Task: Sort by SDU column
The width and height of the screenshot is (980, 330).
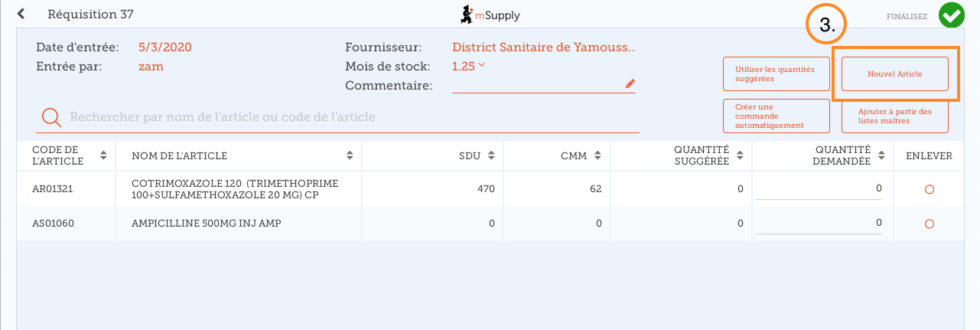Action: (492, 155)
